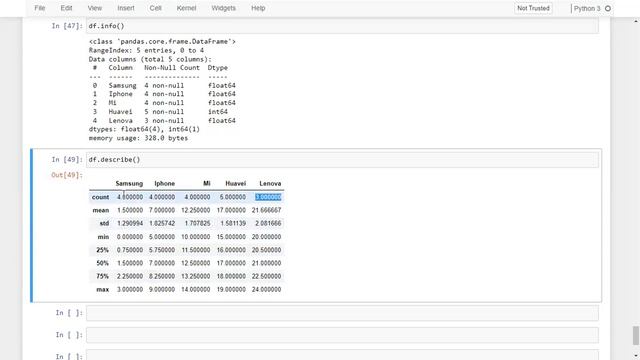Open the File menu
Image resolution: width=640 pixels, height=360 pixels.
[x=40, y=8]
